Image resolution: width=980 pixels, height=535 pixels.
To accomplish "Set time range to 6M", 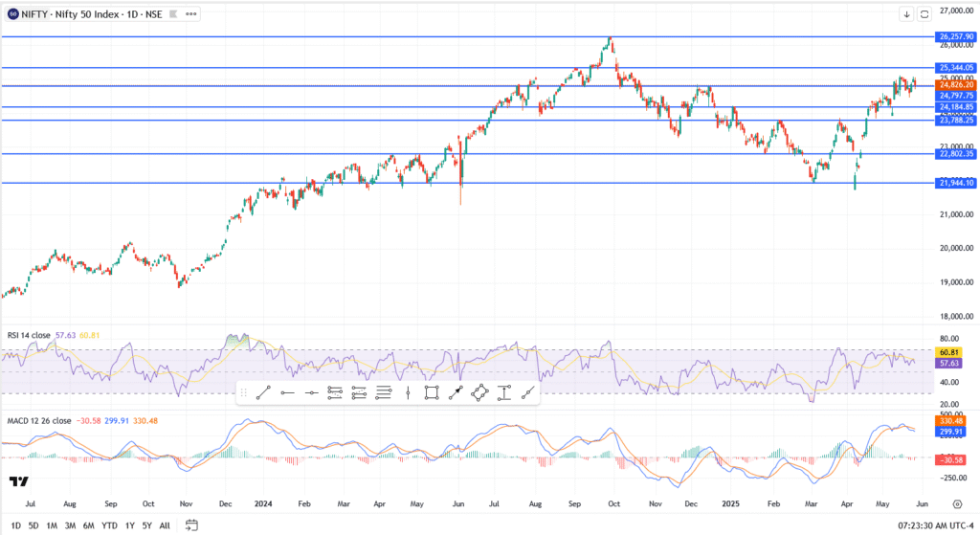I will [89, 525].
